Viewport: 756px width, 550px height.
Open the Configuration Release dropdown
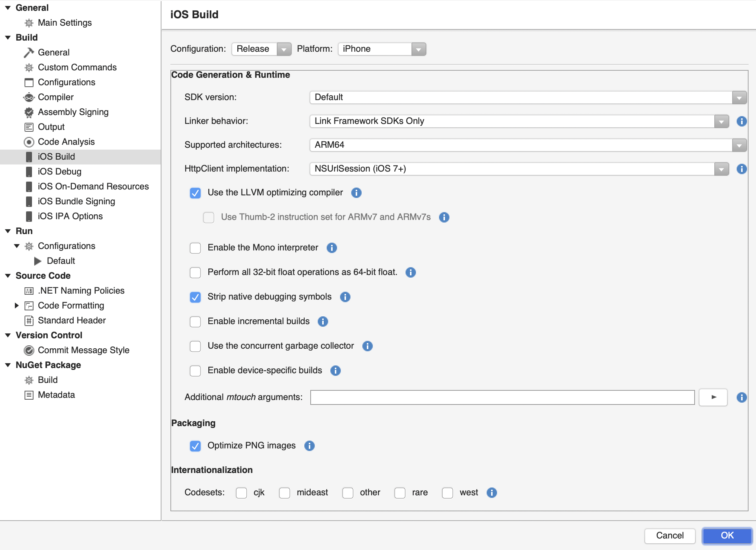(262, 49)
